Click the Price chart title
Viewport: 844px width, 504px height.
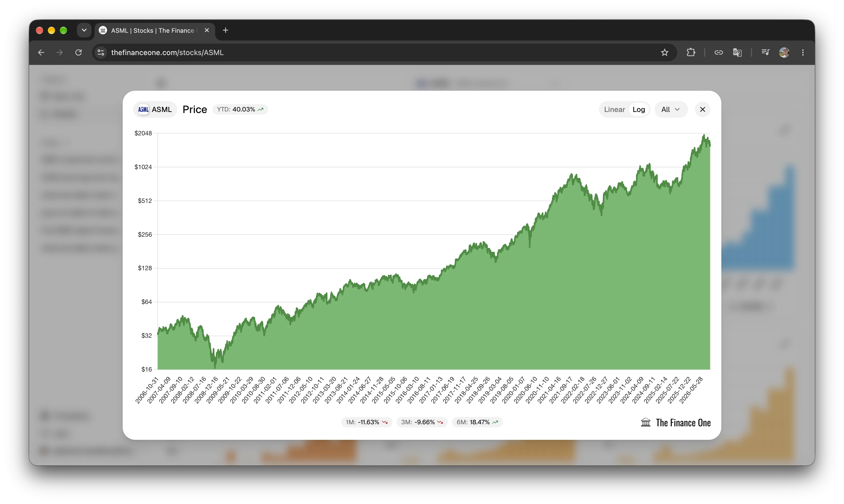click(195, 109)
